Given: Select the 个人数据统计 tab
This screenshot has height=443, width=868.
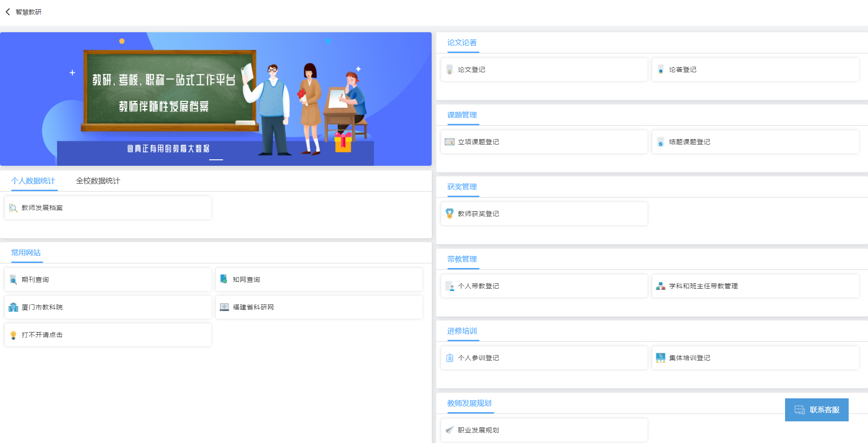Looking at the screenshot, I should click(x=33, y=181).
